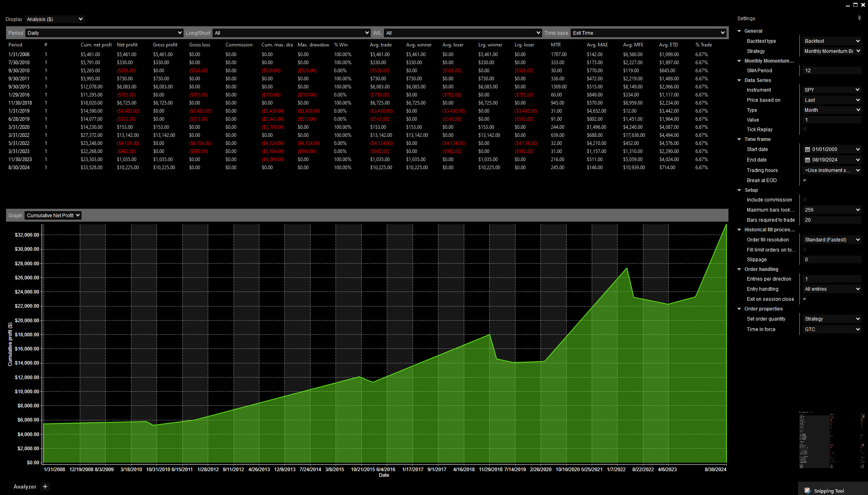
Task: Pin the Settings panel with the pushpin icon
Action: click(860, 18)
